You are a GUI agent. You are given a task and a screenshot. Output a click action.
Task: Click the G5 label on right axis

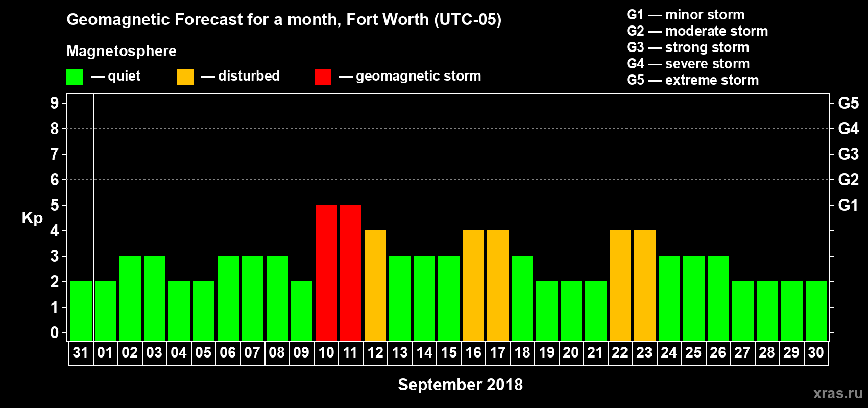point(849,103)
